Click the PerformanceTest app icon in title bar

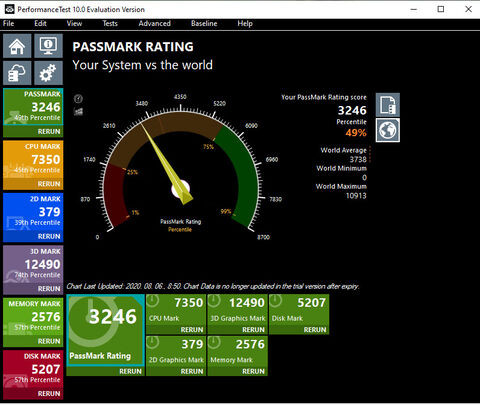click(9, 9)
